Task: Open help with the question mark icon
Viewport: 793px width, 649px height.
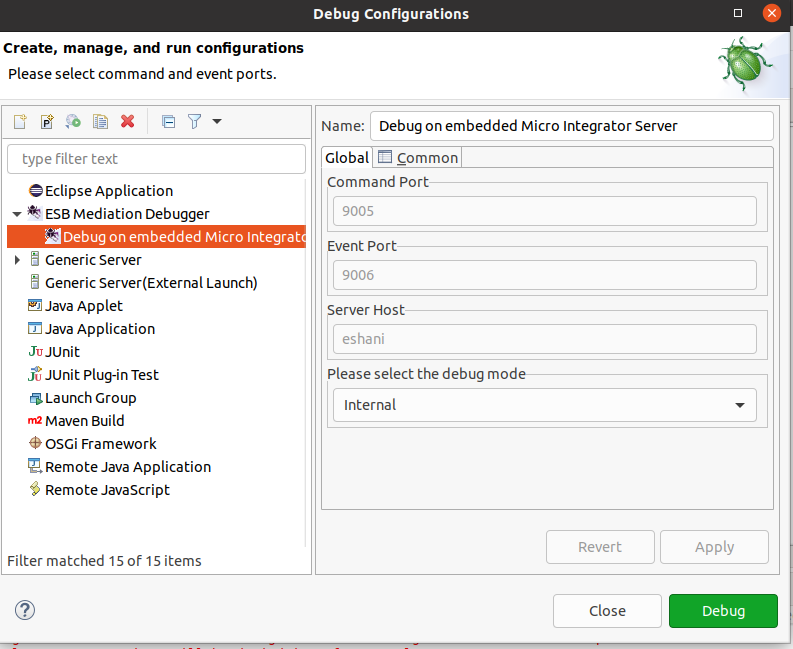Action: coord(25,610)
